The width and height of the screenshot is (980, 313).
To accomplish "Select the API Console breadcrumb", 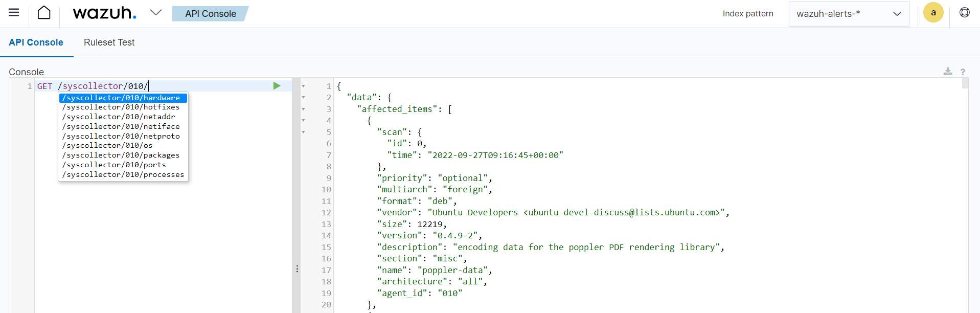I will (210, 14).
